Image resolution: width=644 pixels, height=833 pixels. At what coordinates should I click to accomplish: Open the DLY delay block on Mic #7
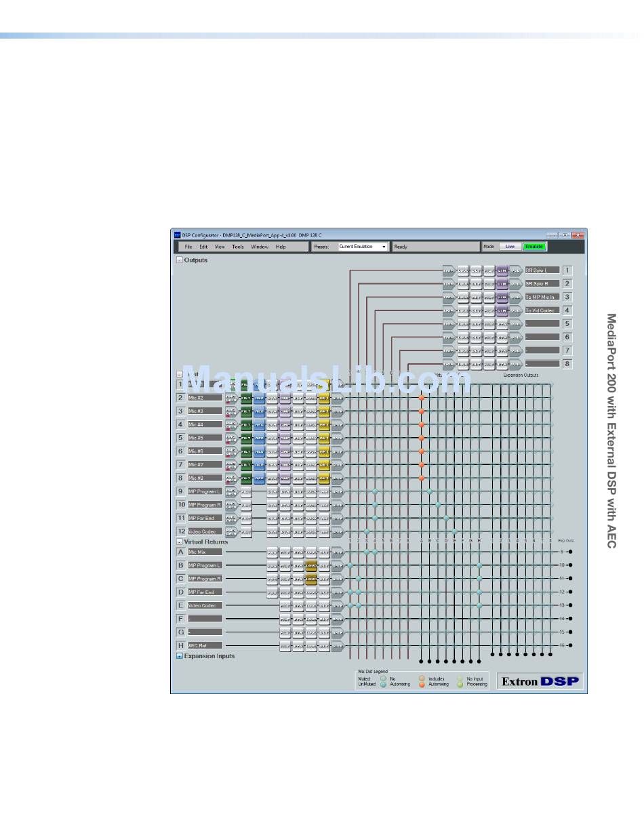pyautogui.click(x=298, y=464)
